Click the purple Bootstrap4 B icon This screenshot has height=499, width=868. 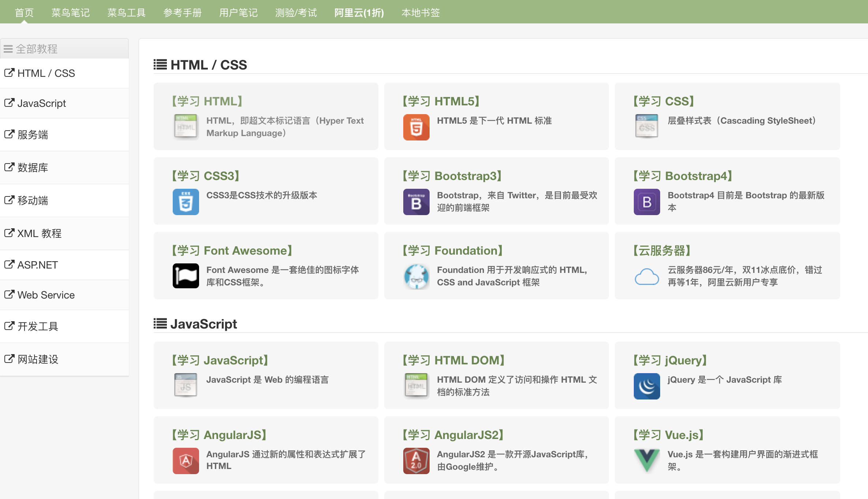[647, 202]
